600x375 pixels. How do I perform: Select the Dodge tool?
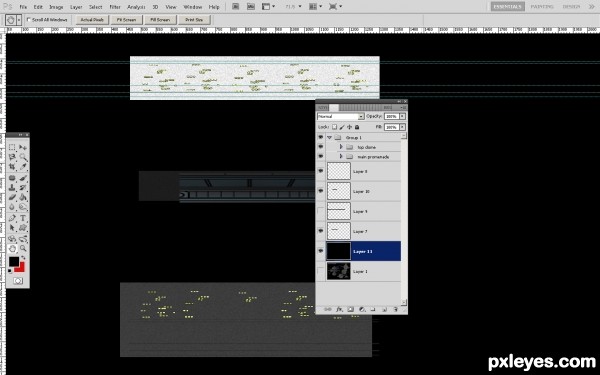point(23,207)
